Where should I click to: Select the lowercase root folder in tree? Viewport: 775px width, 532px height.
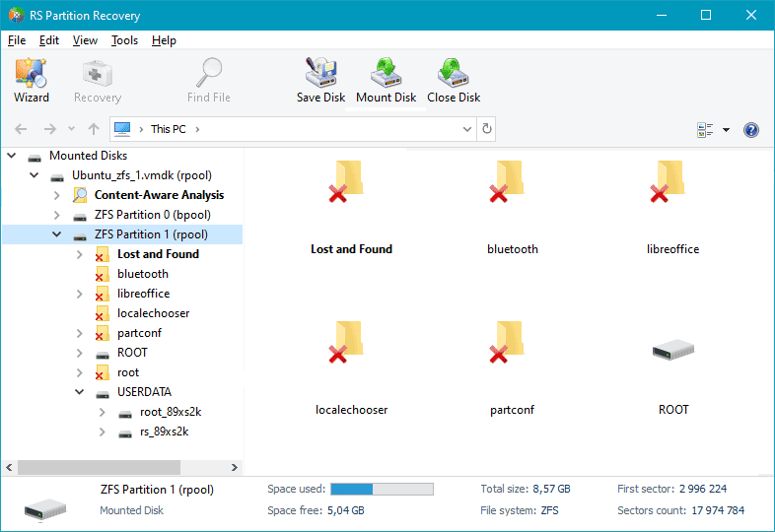click(x=128, y=372)
